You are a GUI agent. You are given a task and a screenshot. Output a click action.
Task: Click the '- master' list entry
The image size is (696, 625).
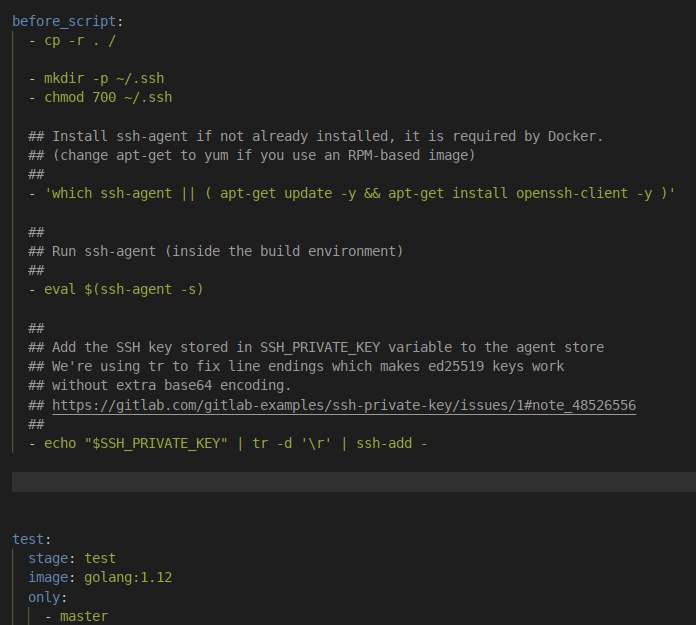tap(76, 616)
